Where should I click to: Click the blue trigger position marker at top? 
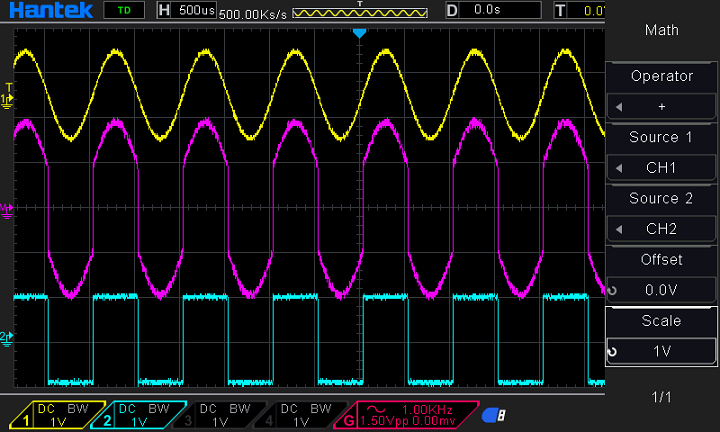[360, 33]
